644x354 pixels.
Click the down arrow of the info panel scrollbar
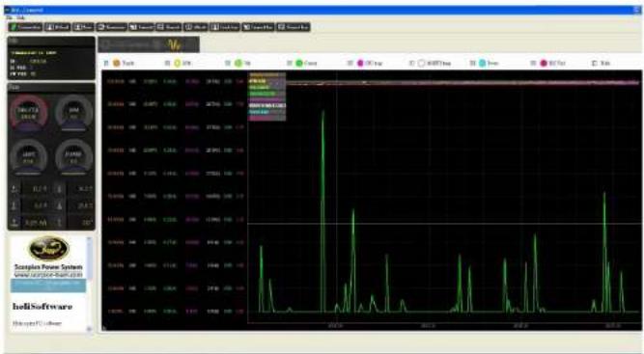click(x=89, y=329)
